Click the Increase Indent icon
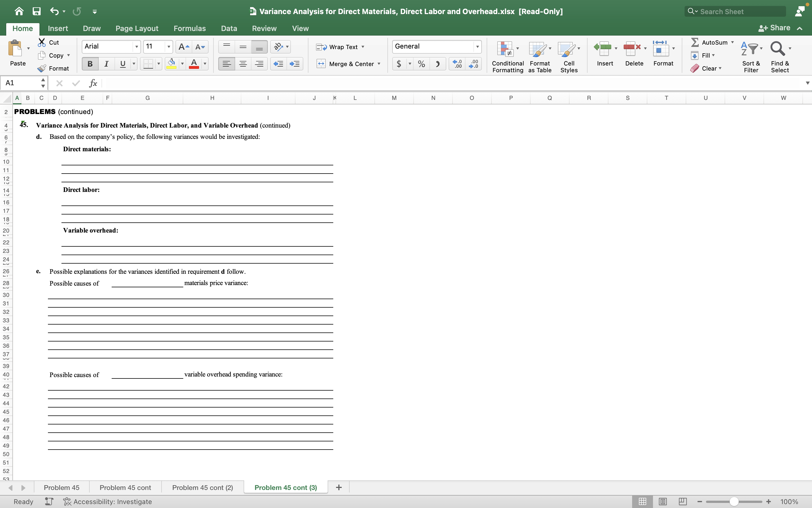 coord(295,63)
